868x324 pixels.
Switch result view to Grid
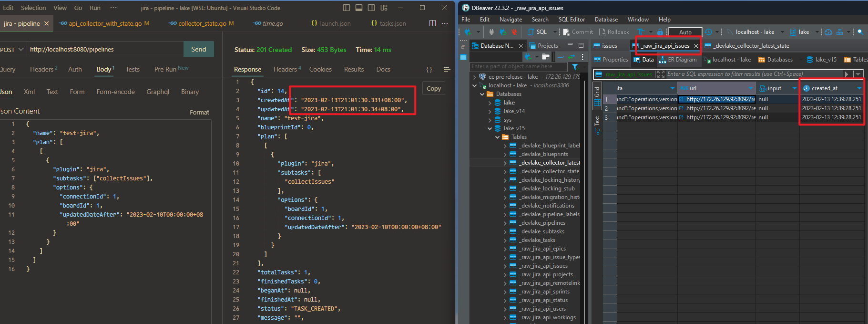tap(597, 95)
